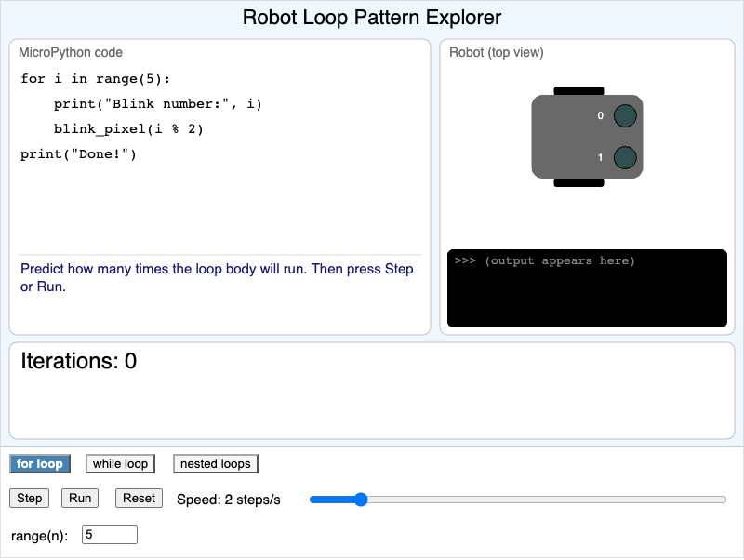Select code line 'for i in range(5):'

(x=96, y=79)
